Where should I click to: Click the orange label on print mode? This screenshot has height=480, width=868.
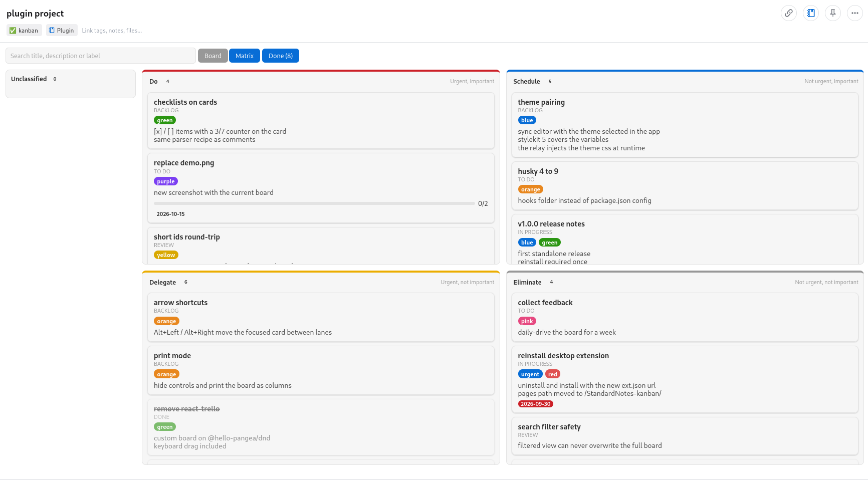(x=166, y=374)
